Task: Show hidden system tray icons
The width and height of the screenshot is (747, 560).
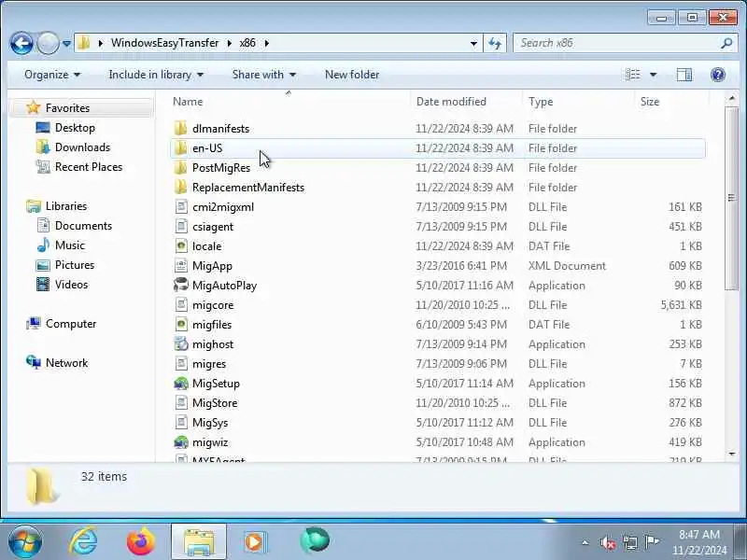Action: tap(585, 542)
